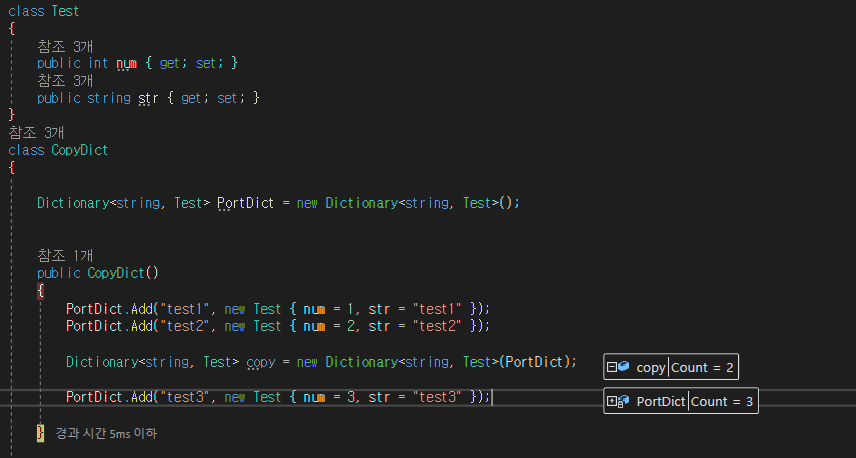The image size is (856, 458).
Task: Click the "test2" key string
Action: pos(185,326)
